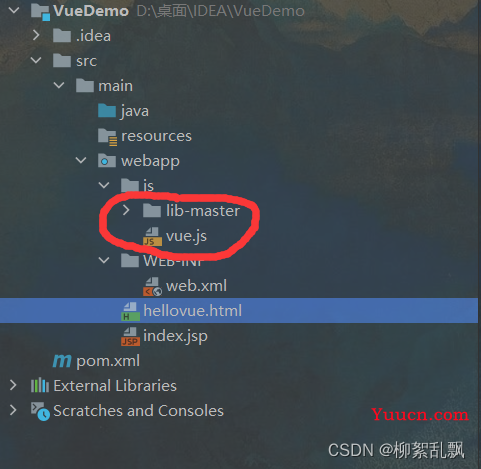Collapse the src folder
This screenshot has width=481, height=469.
coord(36,60)
